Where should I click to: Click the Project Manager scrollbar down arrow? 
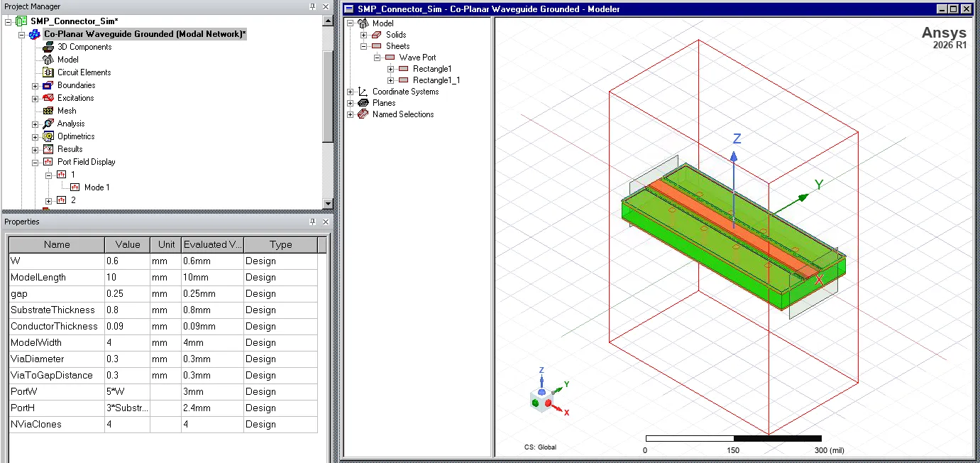pyautogui.click(x=328, y=204)
